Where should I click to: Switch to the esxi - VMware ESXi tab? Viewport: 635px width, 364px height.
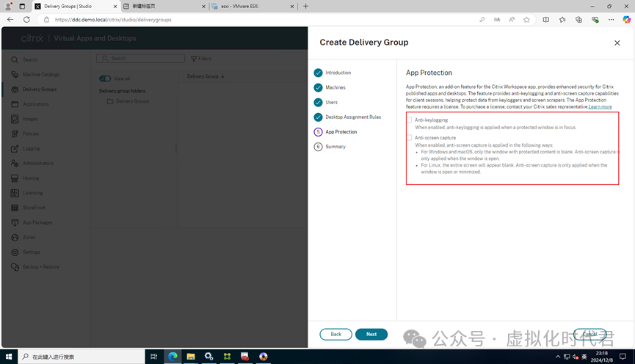[x=253, y=6]
